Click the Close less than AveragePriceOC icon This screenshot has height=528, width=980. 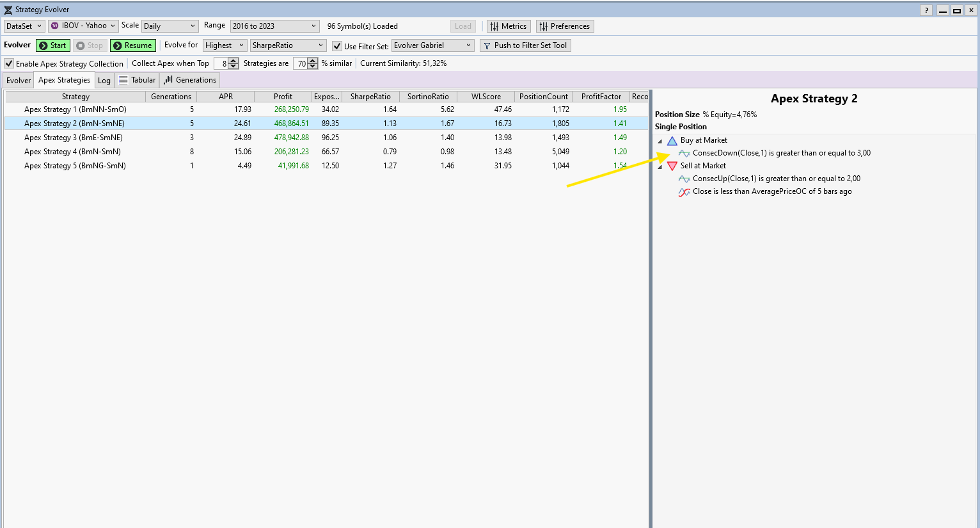pyautogui.click(x=684, y=191)
